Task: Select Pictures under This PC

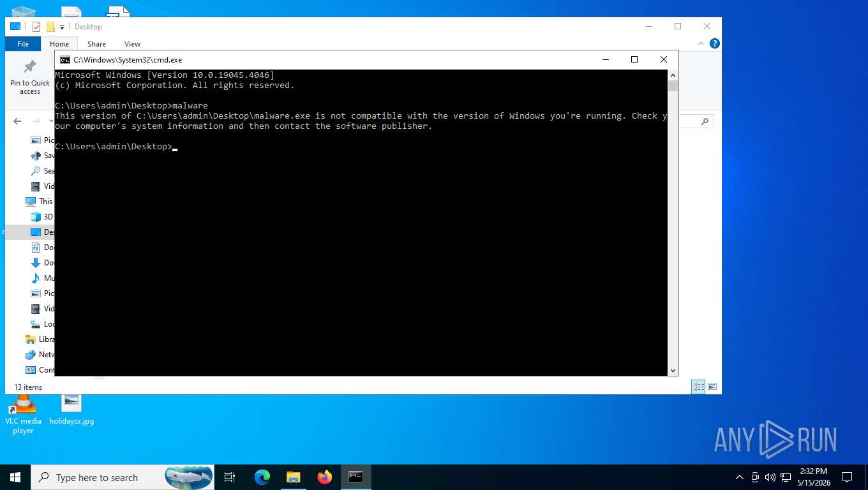Action: 42,293
